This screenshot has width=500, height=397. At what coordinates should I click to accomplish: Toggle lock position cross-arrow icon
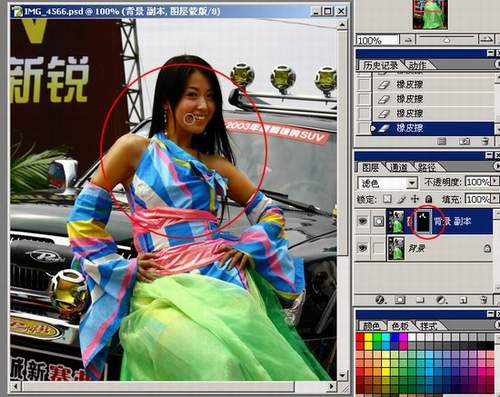(415, 199)
